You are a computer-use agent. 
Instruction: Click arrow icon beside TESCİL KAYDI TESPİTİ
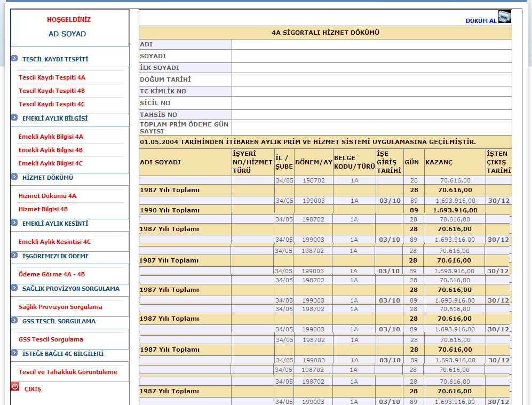click(x=14, y=58)
